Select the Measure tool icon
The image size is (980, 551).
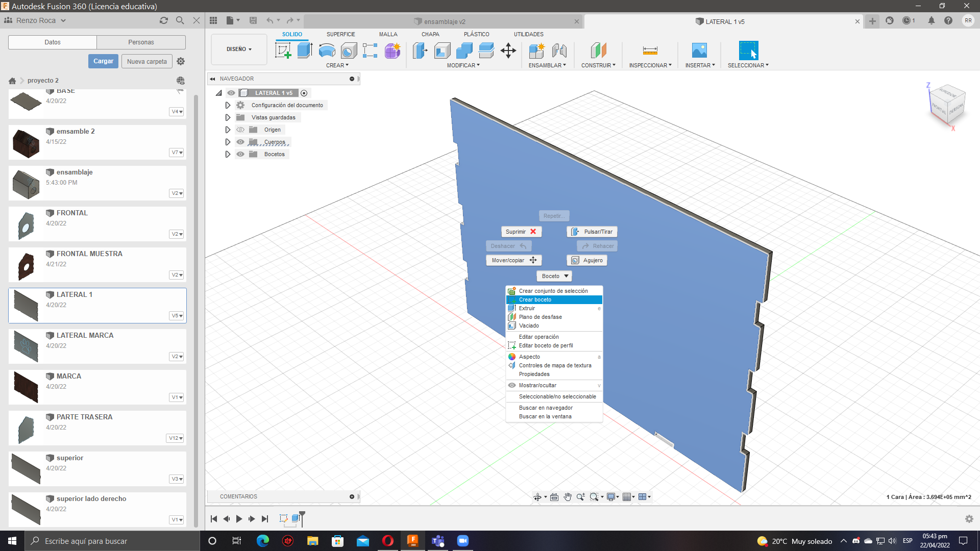point(650,51)
